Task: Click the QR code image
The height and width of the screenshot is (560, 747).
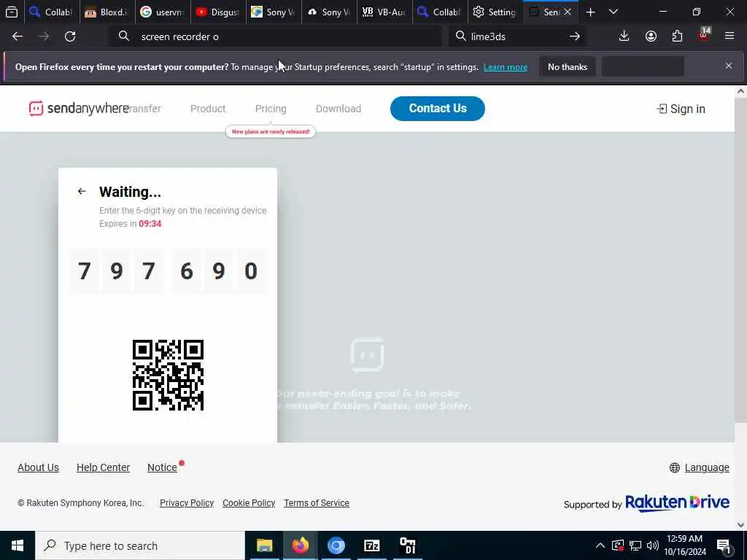Action: (169, 376)
